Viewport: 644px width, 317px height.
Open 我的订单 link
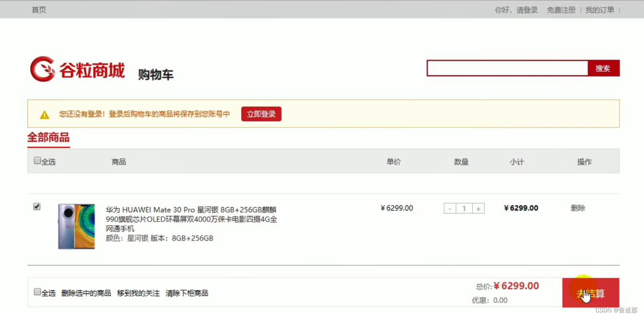(x=600, y=10)
